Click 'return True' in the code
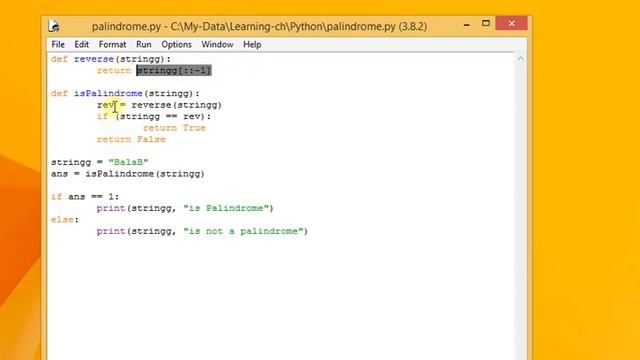This screenshot has height=360, width=640. (174, 128)
